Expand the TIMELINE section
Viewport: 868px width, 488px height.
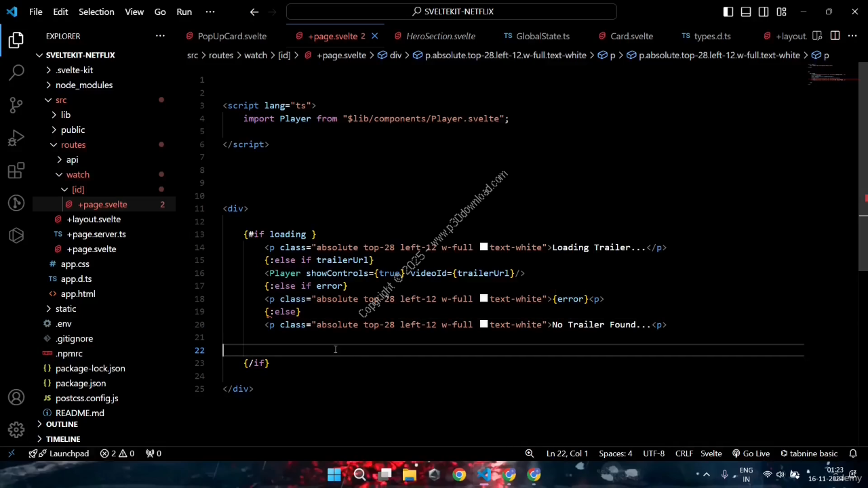[63, 439]
